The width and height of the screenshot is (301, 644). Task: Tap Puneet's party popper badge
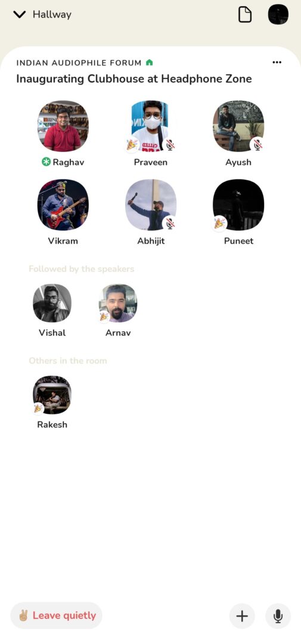point(220,223)
